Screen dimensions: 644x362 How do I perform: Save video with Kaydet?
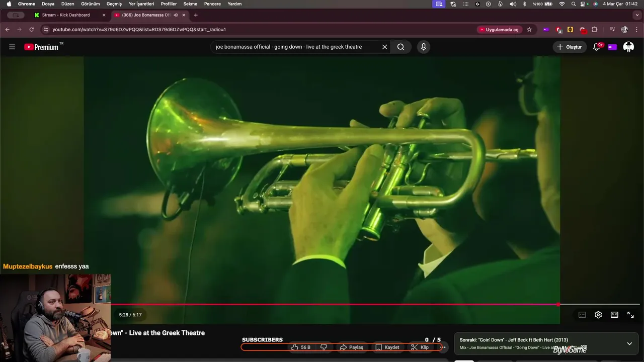[387, 347]
